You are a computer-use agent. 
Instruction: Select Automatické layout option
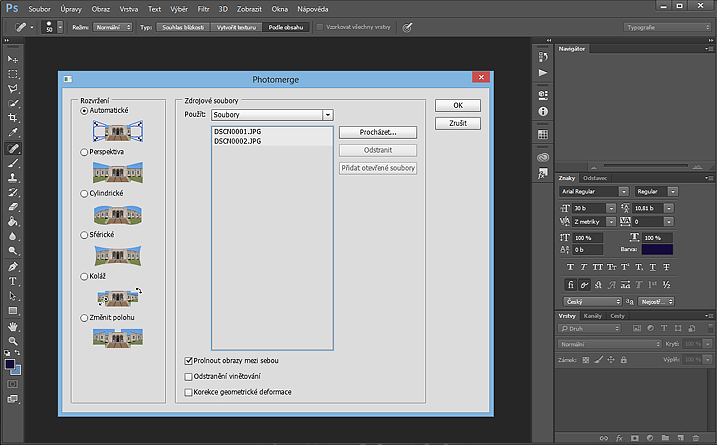coord(84,111)
